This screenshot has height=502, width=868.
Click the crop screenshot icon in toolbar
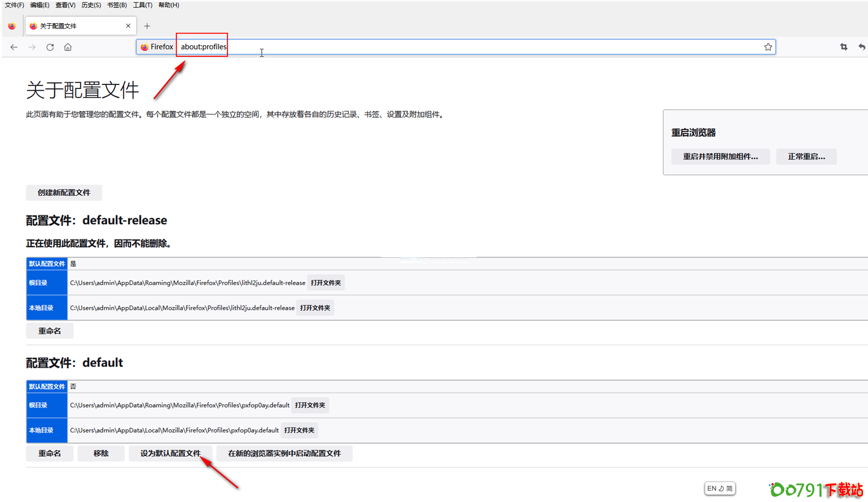pyautogui.click(x=843, y=47)
